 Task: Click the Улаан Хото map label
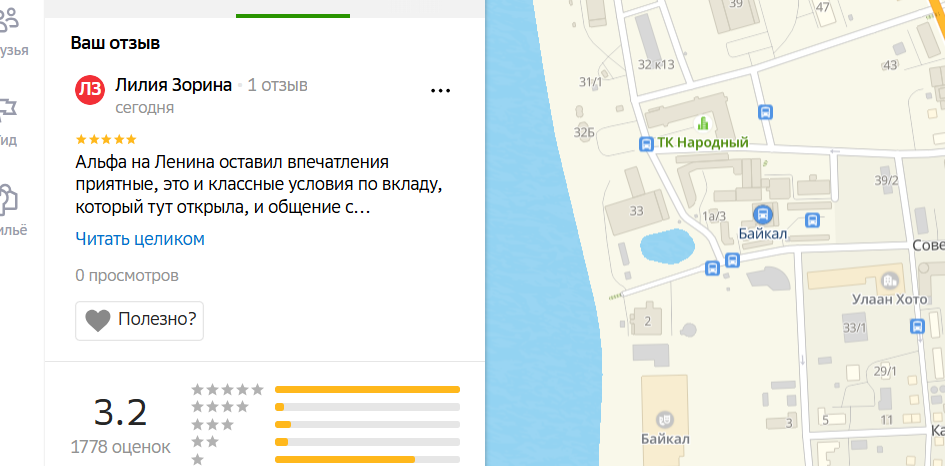point(890,300)
